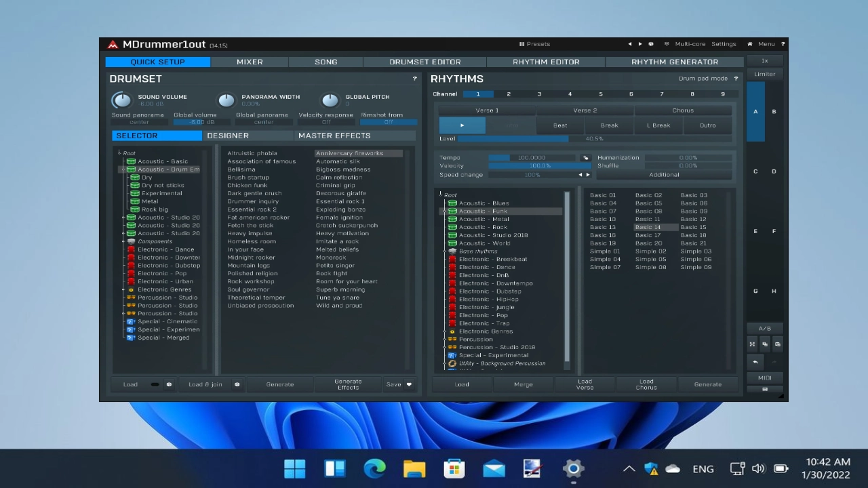868x488 pixels.
Task: Expand the drumset Components tree node
Action: tap(124, 241)
